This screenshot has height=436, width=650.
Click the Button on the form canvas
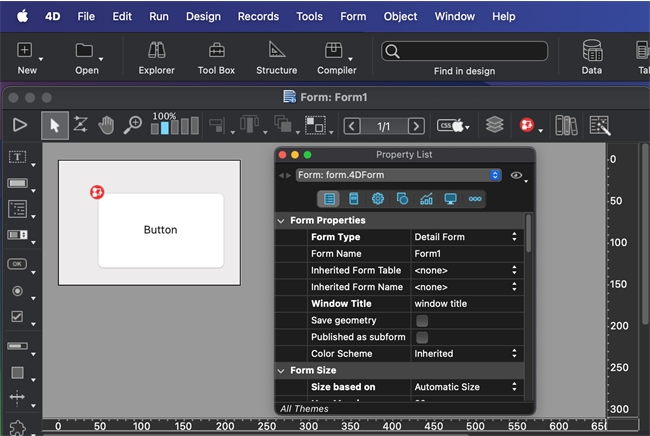[160, 230]
